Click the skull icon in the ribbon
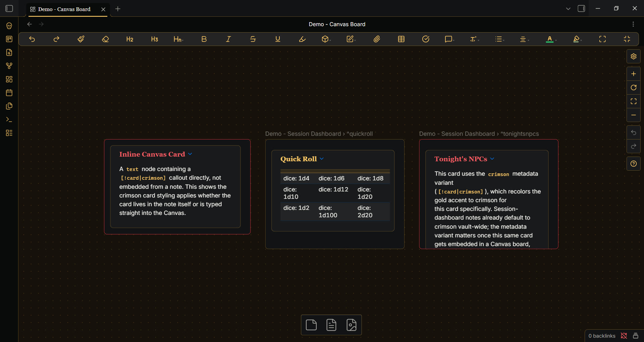 pos(9,26)
